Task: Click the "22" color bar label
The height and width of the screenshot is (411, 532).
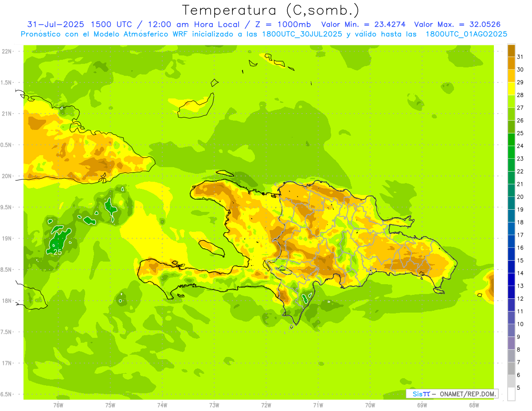Action: (520, 172)
